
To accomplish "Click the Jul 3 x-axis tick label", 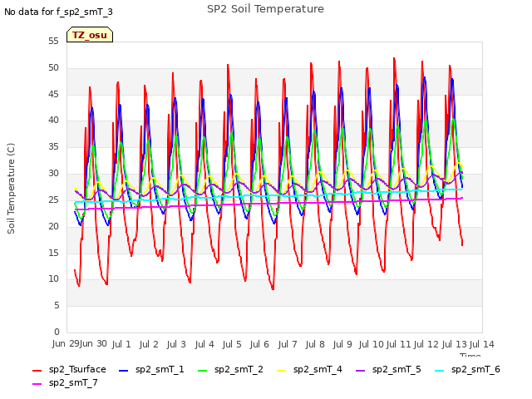I will [x=176, y=344].
